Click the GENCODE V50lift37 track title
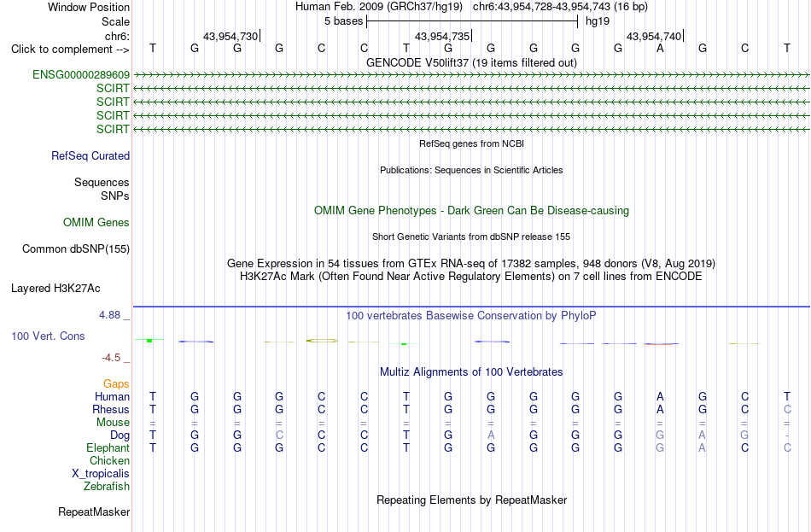811x532 pixels. (x=471, y=62)
